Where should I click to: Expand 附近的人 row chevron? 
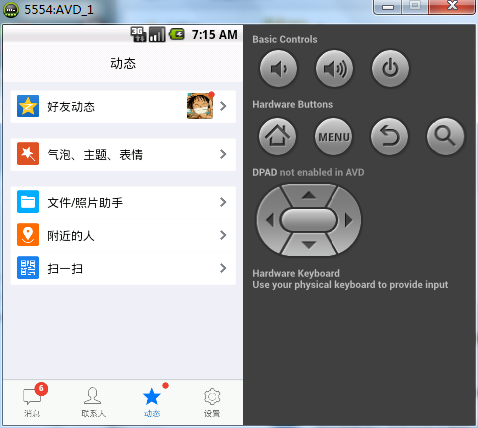pos(223,235)
